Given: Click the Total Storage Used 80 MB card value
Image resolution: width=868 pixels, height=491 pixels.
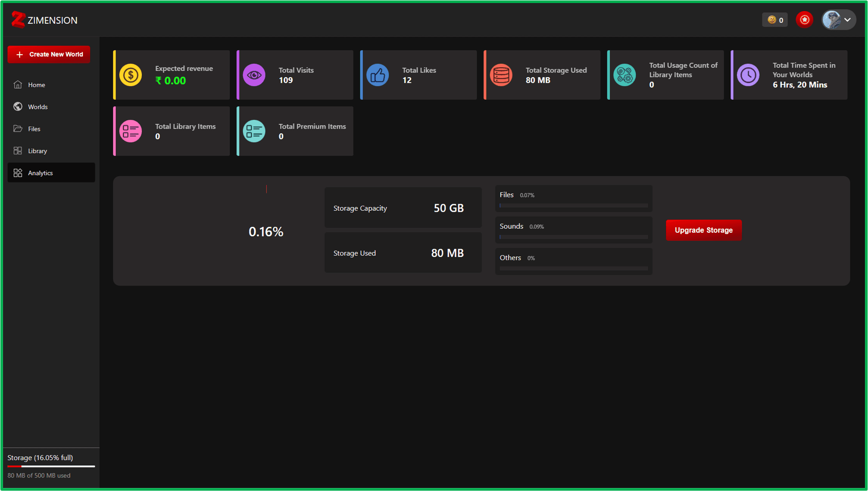Looking at the screenshot, I should click(x=538, y=80).
